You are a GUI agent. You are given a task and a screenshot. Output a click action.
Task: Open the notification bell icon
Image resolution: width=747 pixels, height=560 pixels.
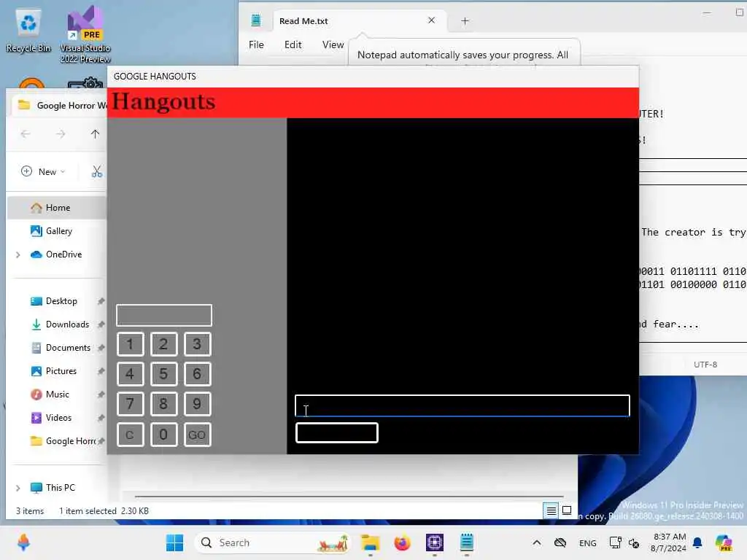point(697,542)
